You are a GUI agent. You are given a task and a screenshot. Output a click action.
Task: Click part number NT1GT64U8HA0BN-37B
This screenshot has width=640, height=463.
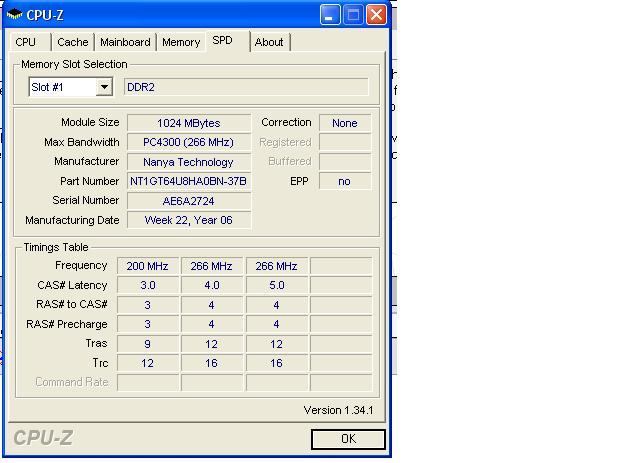pos(189,181)
